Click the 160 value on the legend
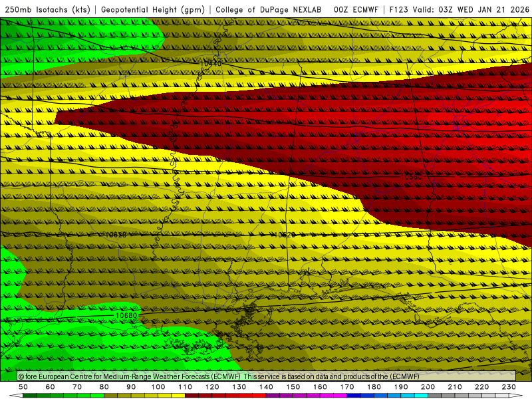 click(x=320, y=387)
